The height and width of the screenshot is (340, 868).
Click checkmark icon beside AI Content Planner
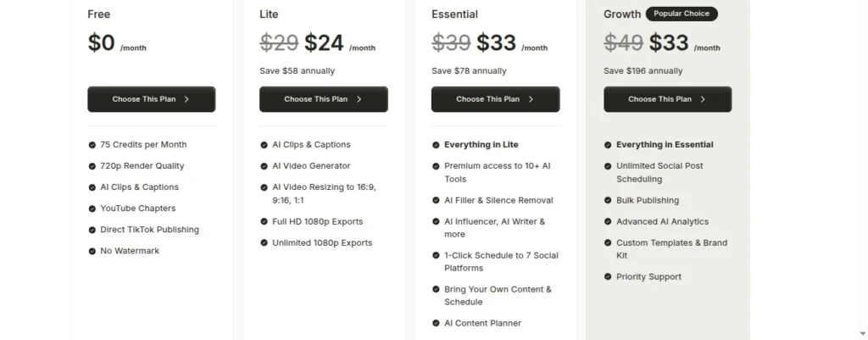[437, 323]
